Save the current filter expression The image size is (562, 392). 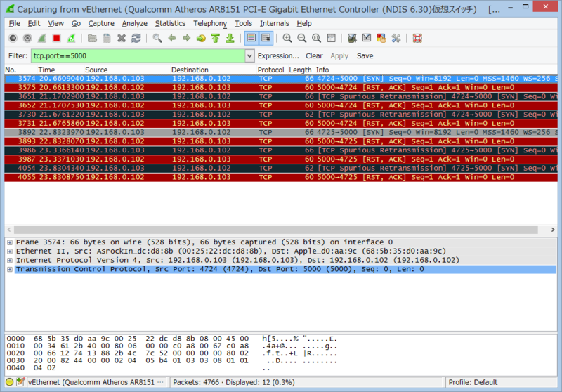point(365,56)
